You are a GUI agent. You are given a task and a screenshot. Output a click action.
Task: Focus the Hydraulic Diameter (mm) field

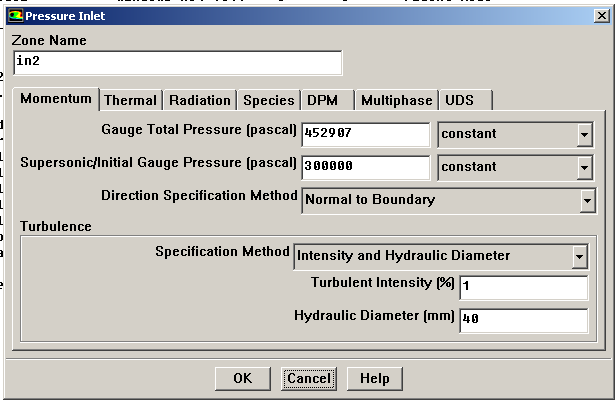point(523,320)
